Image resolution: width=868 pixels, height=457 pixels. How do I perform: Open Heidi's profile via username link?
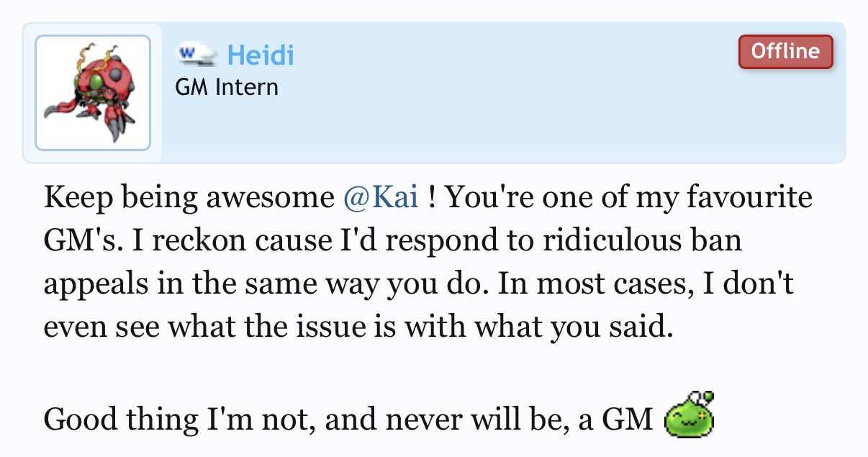point(261,55)
